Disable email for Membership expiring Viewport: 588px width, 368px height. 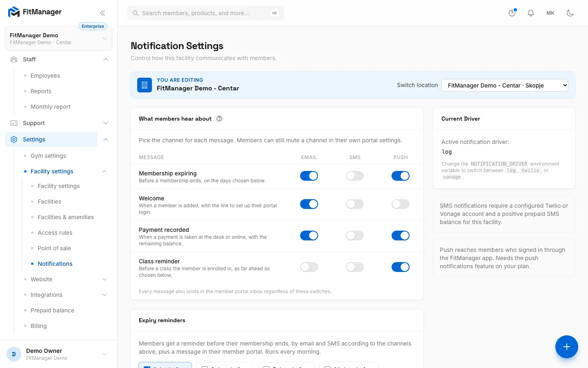tap(309, 176)
